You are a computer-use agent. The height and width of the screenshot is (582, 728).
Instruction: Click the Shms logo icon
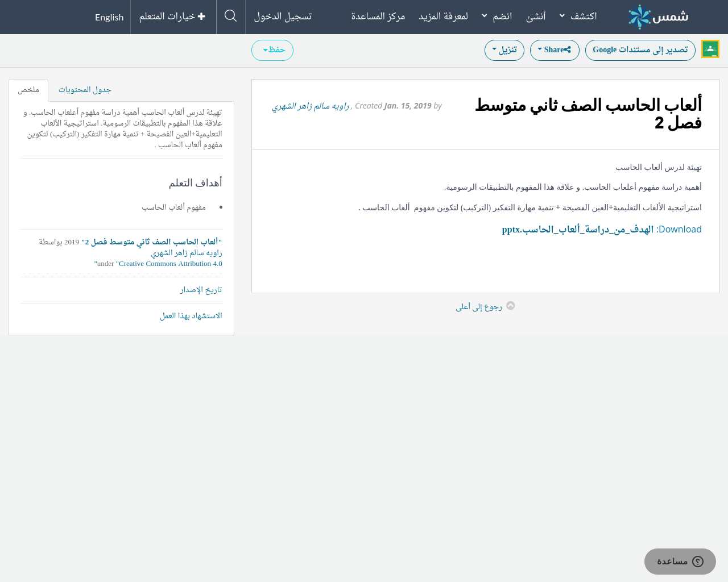pos(658,16)
